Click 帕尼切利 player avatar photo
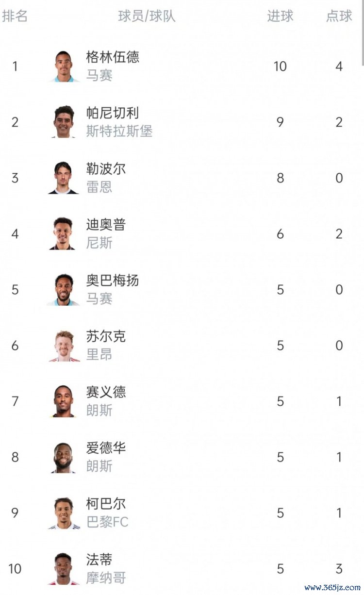This screenshot has width=364, height=595. pyautogui.click(x=64, y=122)
